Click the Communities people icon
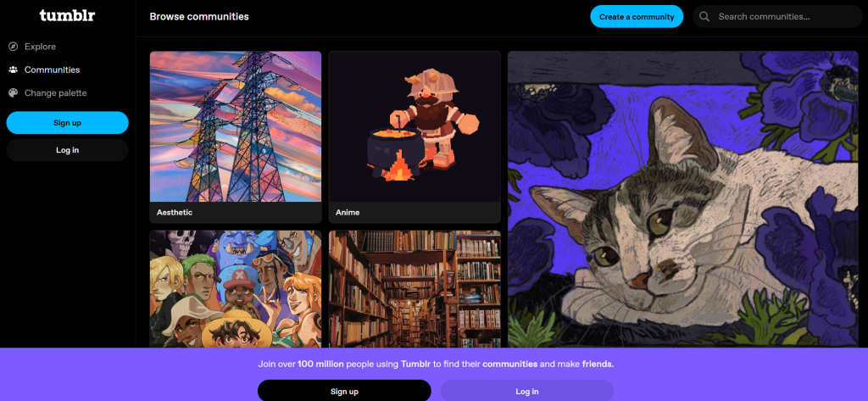This screenshot has height=401, width=868. coord(14,70)
